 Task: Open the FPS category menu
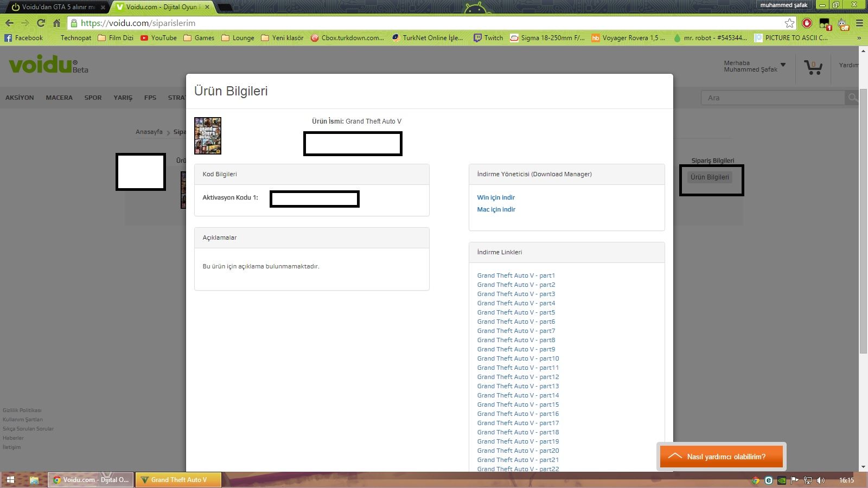[150, 98]
